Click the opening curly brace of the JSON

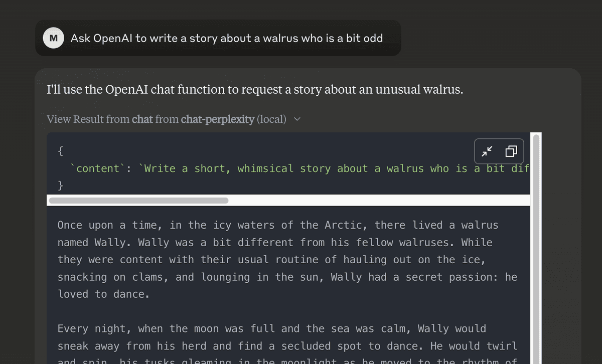click(61, 151)
